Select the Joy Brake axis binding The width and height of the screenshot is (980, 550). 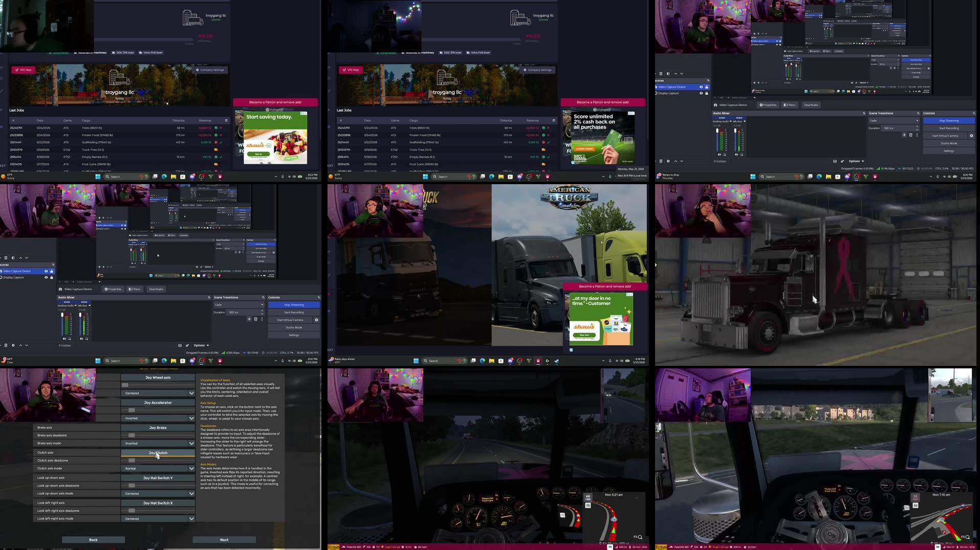click(x=158, y=428)
